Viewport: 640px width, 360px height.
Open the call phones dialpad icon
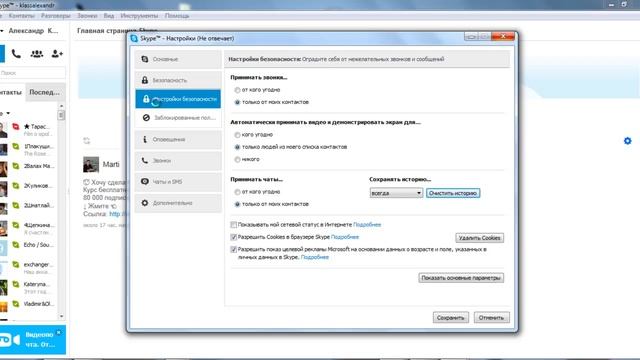pyautogui.click(x=16, y=53)
